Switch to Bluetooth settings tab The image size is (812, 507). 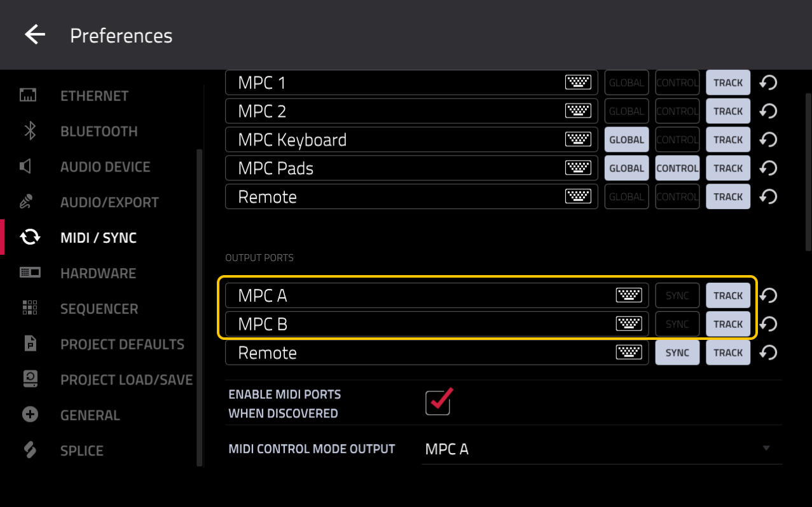tap(99, 132)
